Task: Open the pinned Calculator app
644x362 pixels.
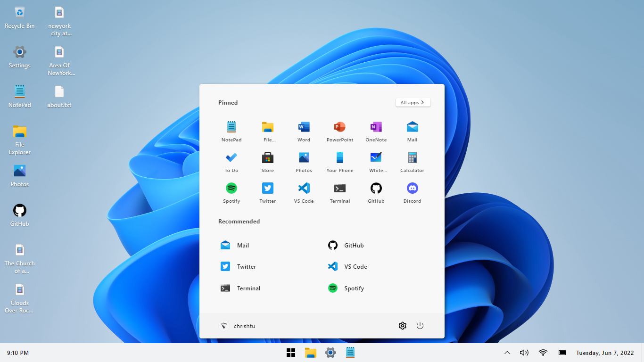Action: click(412, 162)
